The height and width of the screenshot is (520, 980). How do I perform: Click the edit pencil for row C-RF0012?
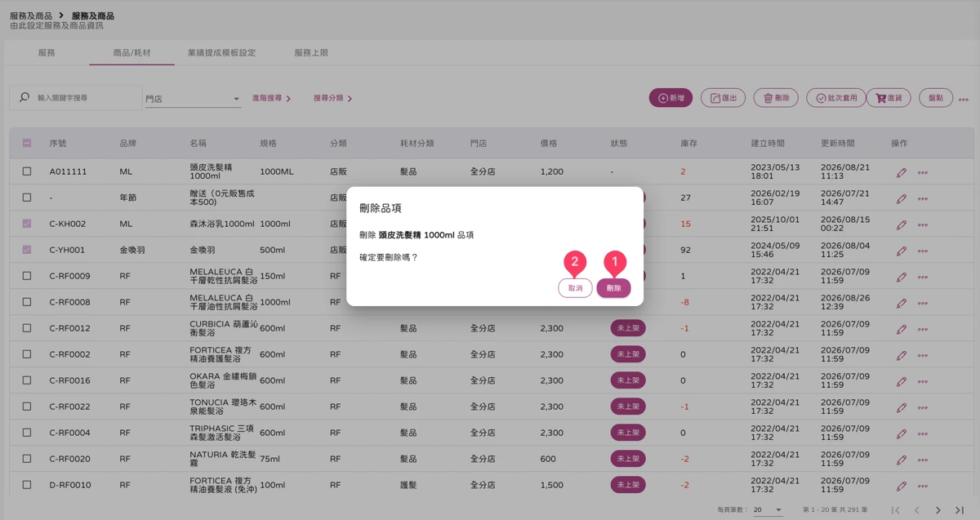(x=902, y=329)
